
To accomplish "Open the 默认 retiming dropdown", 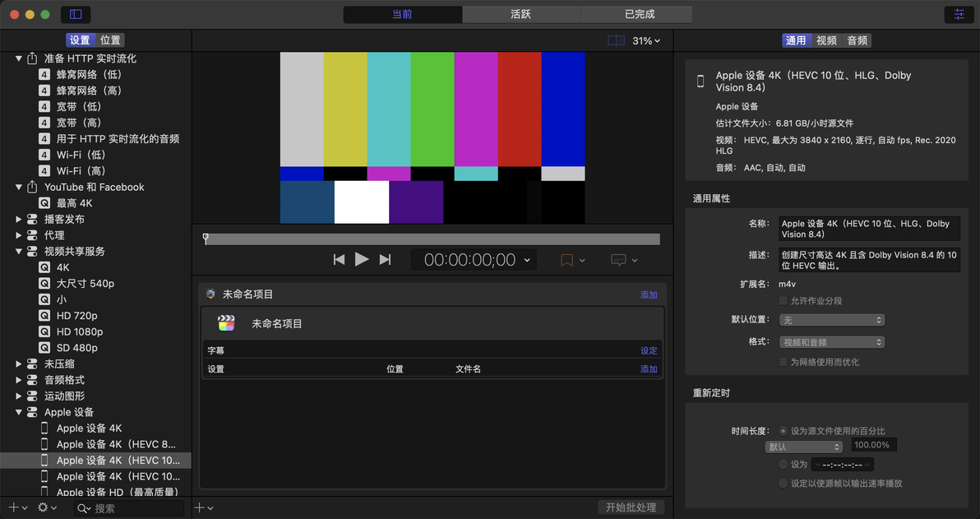I will pyautogui.click(x=804, y=447).
